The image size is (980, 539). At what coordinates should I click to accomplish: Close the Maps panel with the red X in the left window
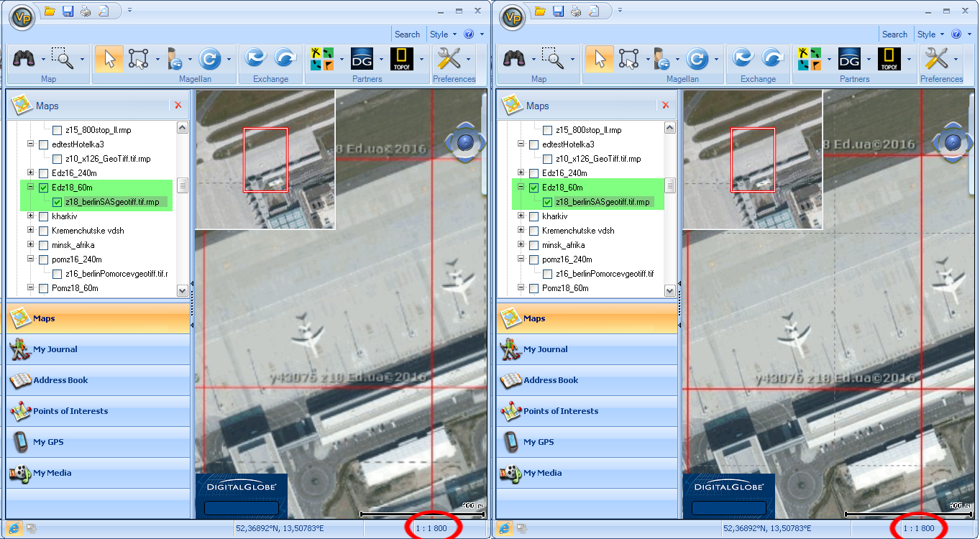tap(178, 106)
